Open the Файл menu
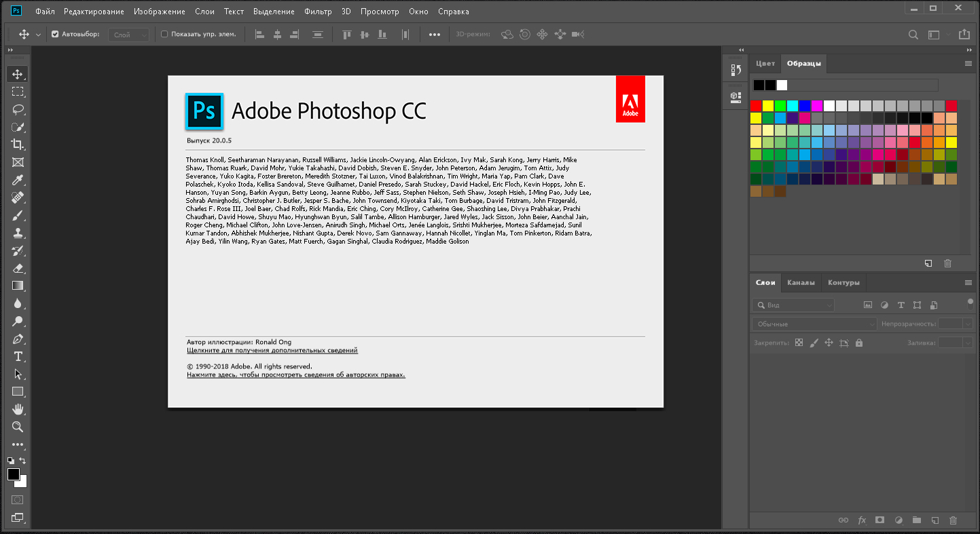This screenshot has width=980, height=534. point(45,12)
